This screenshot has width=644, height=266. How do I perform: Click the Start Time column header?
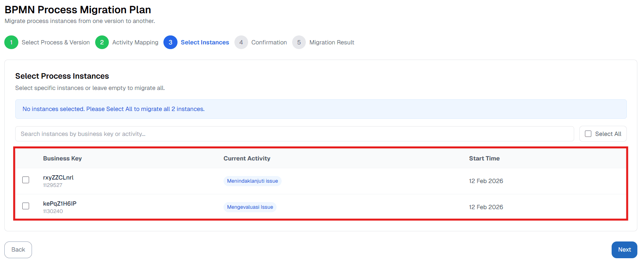pos(484,159)
